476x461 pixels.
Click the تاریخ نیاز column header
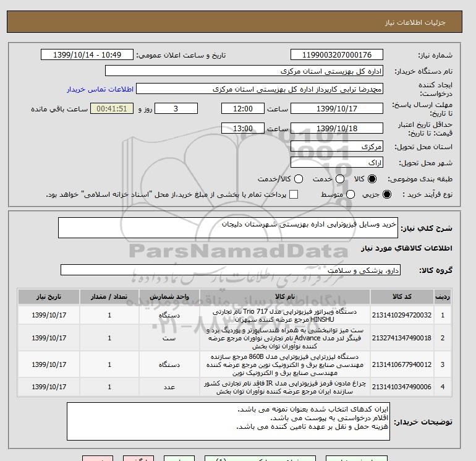(x=49, y=296)
